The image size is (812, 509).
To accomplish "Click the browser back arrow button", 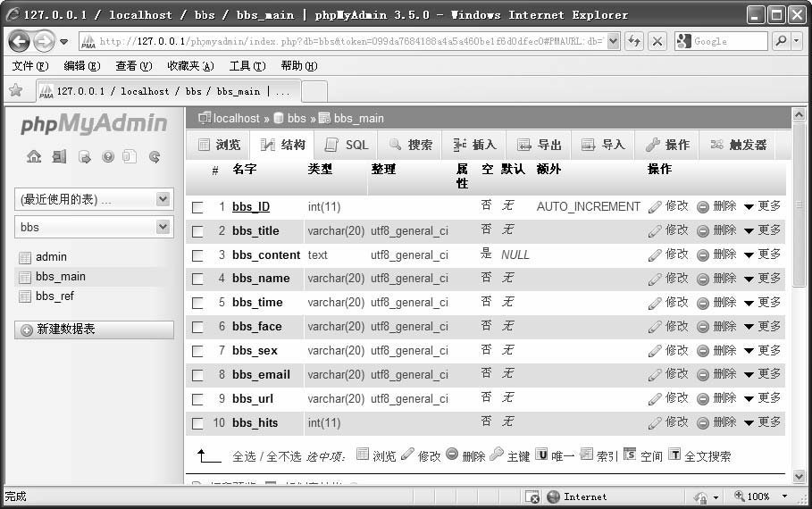I will click(19, 41).
